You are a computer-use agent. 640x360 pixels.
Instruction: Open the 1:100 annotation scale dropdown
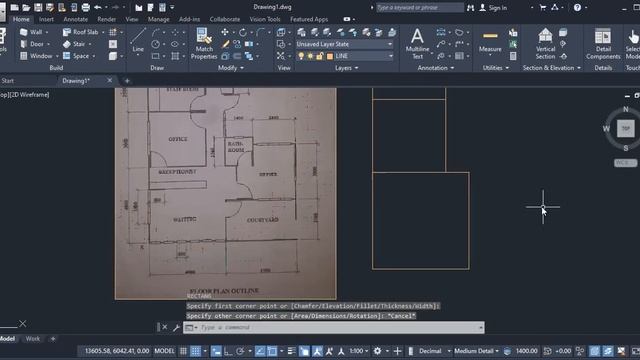pos(359,351)
